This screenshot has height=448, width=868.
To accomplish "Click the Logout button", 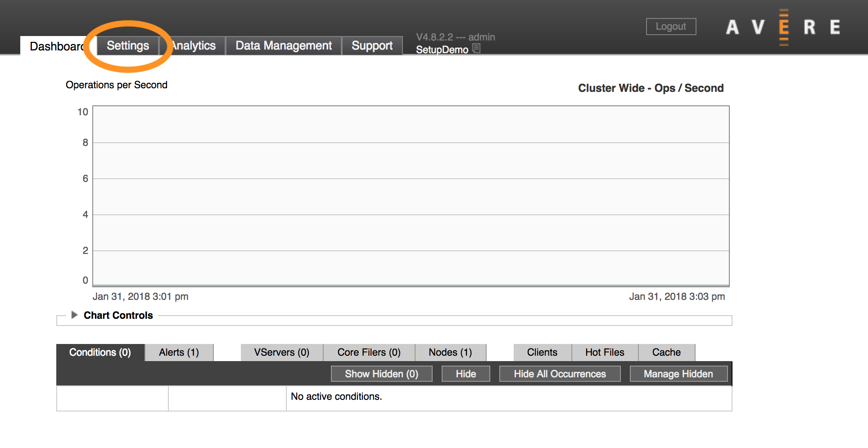I will 671,27.
